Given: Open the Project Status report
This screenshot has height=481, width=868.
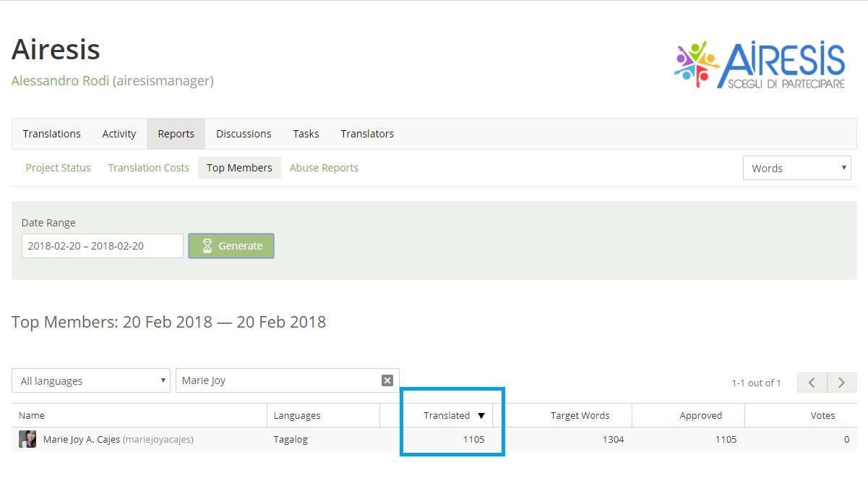Looking at the screenshot, I should click(x=58, y=168).
